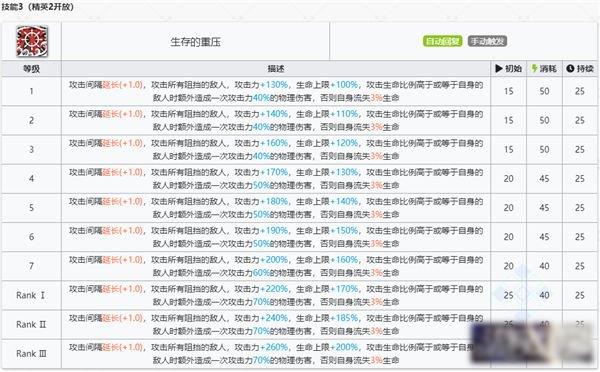This screenshot has width=600, height=372.
Task: Click cost value 40 in level 7 row
Action: (544, 266)
